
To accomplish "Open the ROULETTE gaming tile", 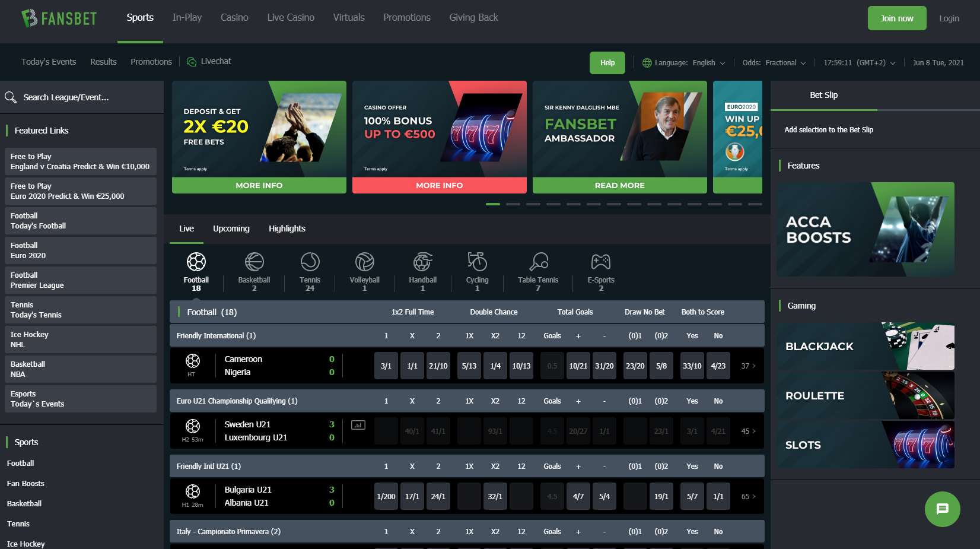I will [x=866, y=395].
